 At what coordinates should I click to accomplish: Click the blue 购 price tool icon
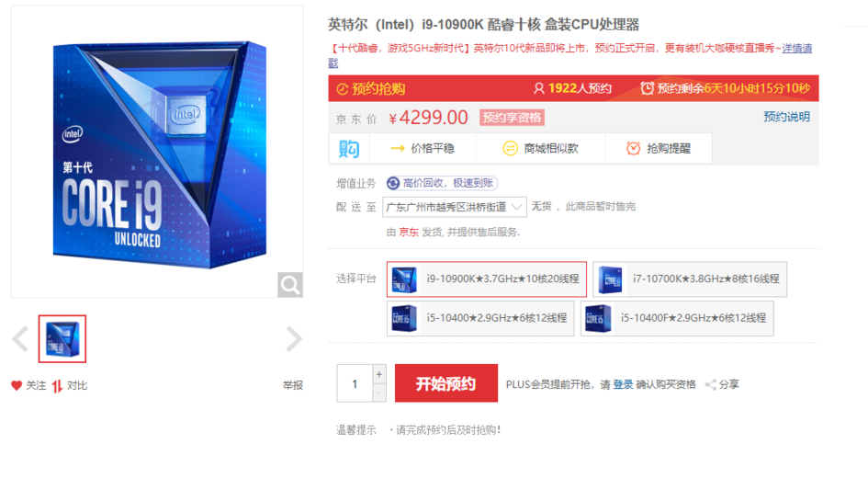pyautogui.click(x=349, y=148)
